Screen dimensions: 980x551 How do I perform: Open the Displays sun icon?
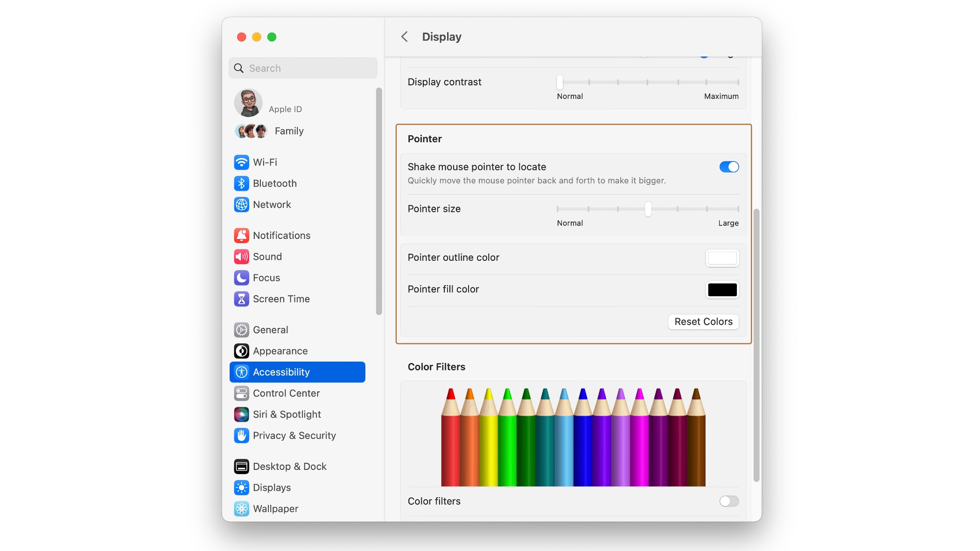click(x=241, y=488)
